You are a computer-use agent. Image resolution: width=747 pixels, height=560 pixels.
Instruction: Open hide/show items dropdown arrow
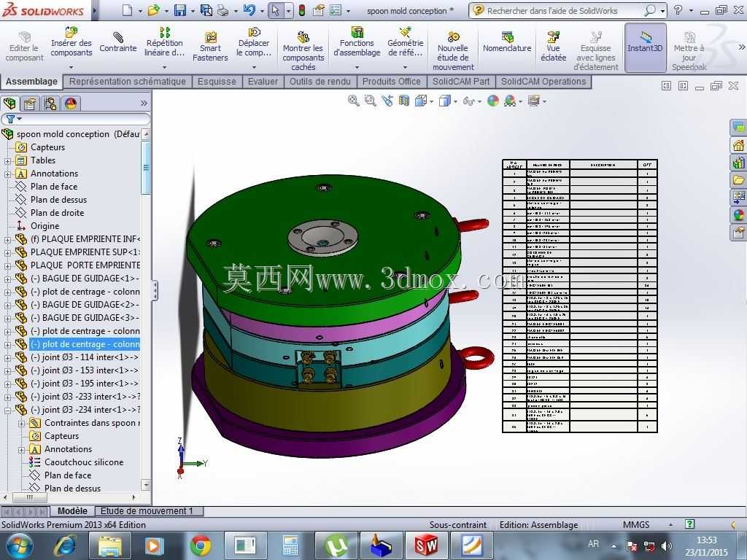(479, 101)
